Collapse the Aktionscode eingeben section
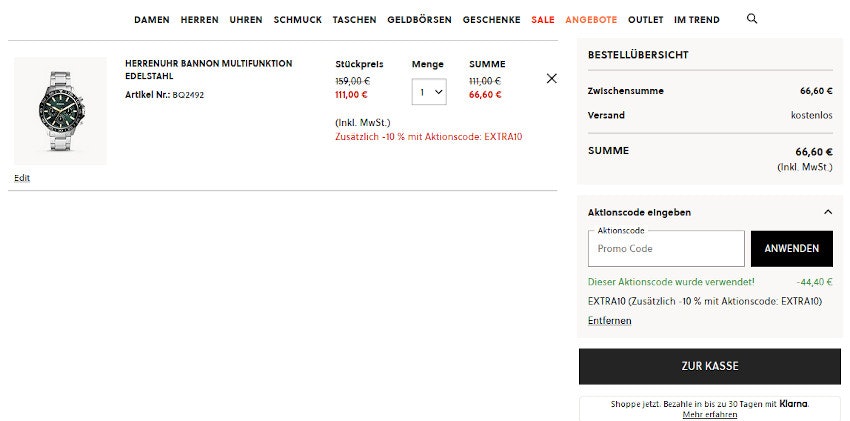Image resolution: width=850 pixels, height=421 pixels. pyautogui.click(x=827, y=212)
